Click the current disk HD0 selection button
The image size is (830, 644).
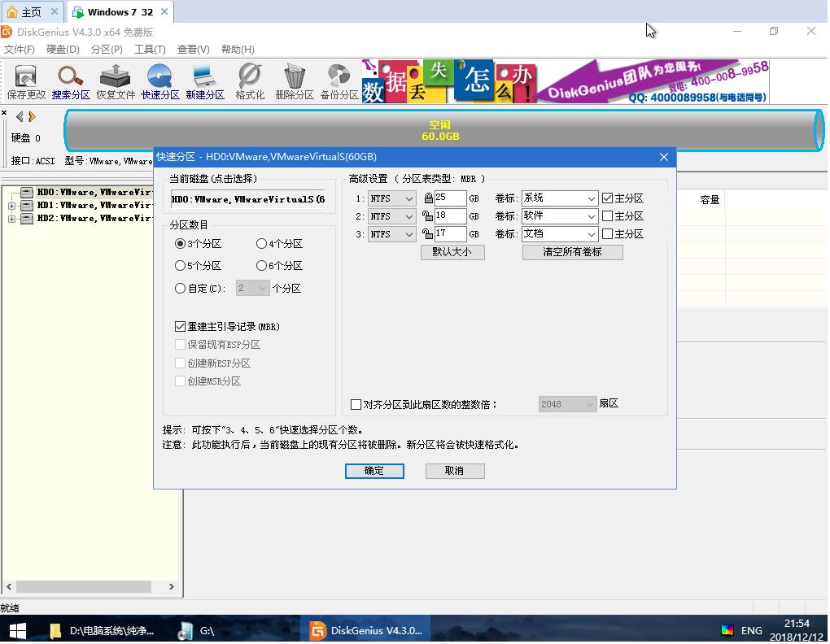(x=247, y=199)
